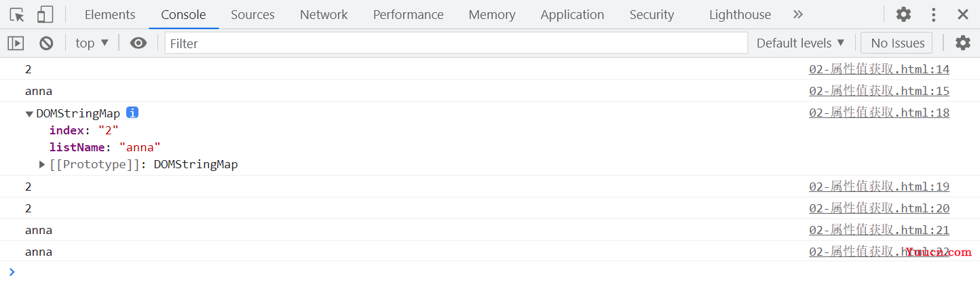Viewport: 980px width, 289px height.
Task: Create live expression with eye icon
Action: 138,43
